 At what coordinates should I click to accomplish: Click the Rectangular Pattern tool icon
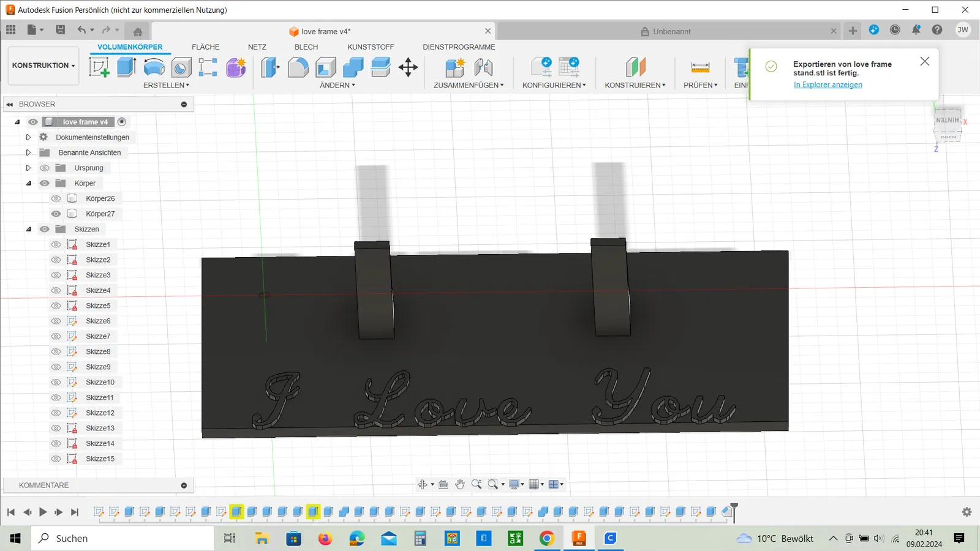click(208, 67)
